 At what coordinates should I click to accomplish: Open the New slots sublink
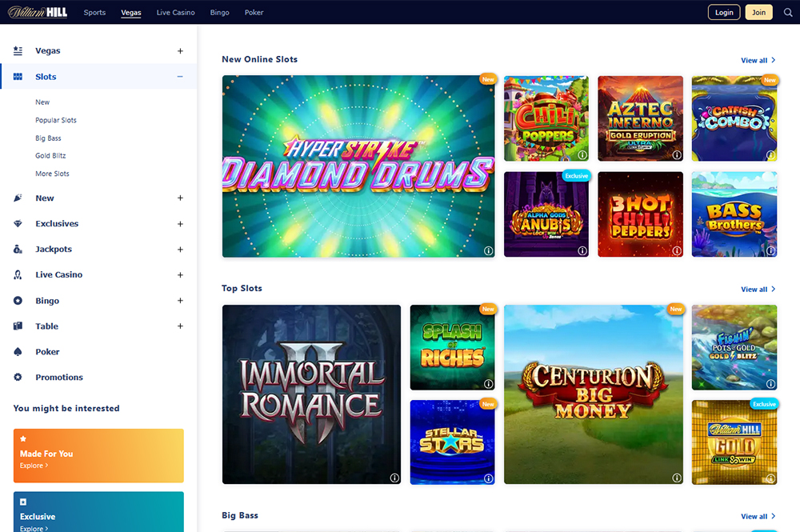(42, 102)
